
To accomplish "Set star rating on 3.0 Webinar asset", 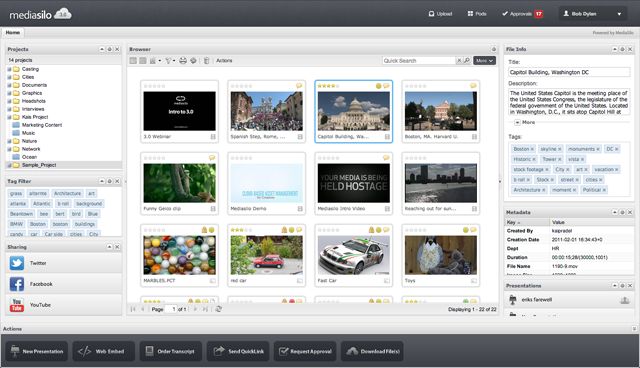I will [x=154, y=86].
